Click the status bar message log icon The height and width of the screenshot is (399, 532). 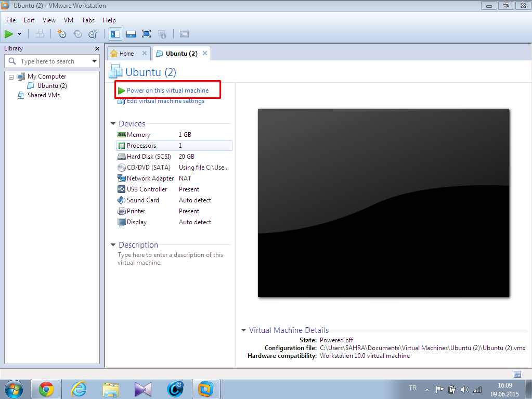coord(517,374)
